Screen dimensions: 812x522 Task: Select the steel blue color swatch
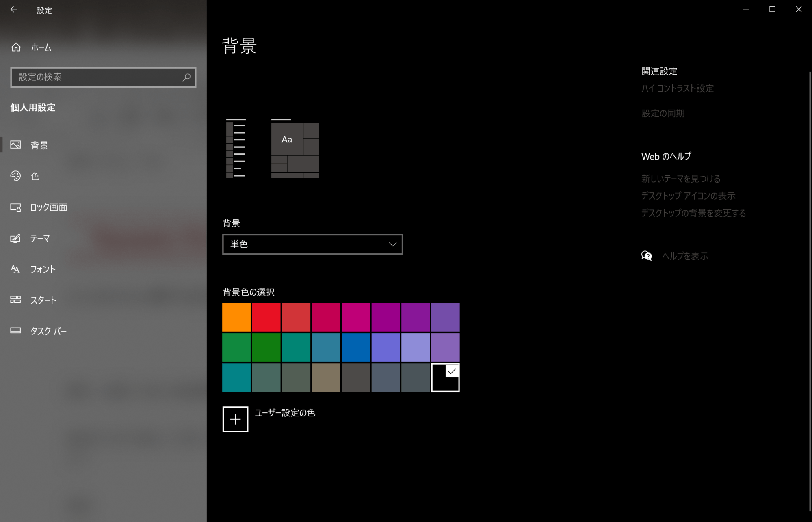326,347
